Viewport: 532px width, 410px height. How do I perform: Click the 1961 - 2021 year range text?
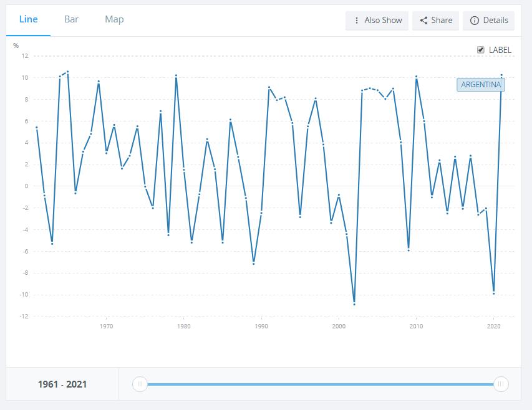tap(62, 384)
